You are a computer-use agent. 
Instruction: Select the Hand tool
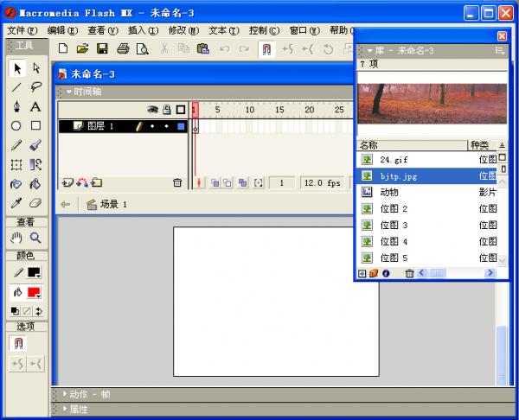point(16,238)
